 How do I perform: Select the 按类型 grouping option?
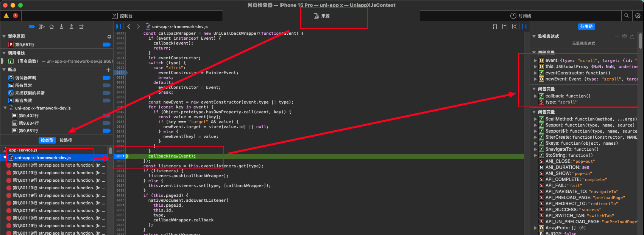(47, 140)
